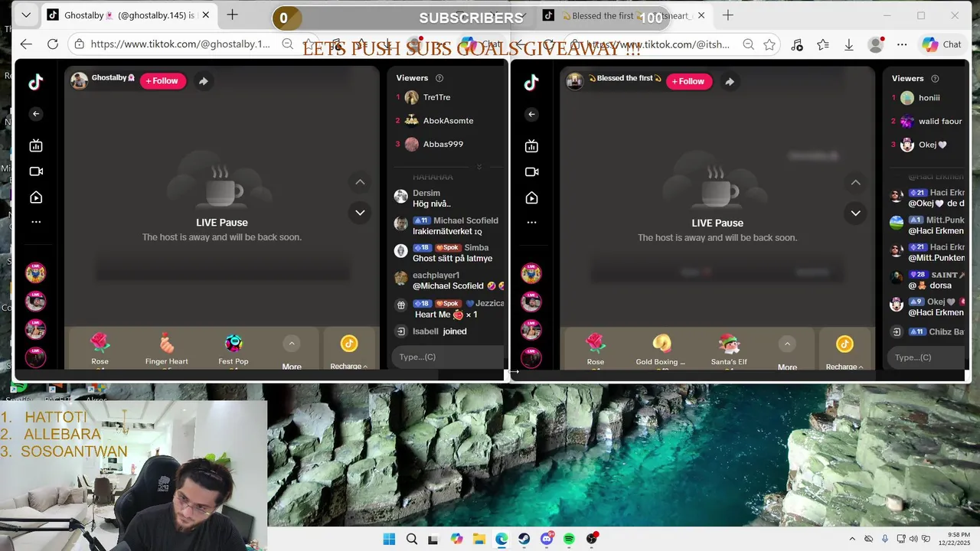Click camera icon in Blessed the first sidebar
The image size is (980, 551).
(531, 172)
